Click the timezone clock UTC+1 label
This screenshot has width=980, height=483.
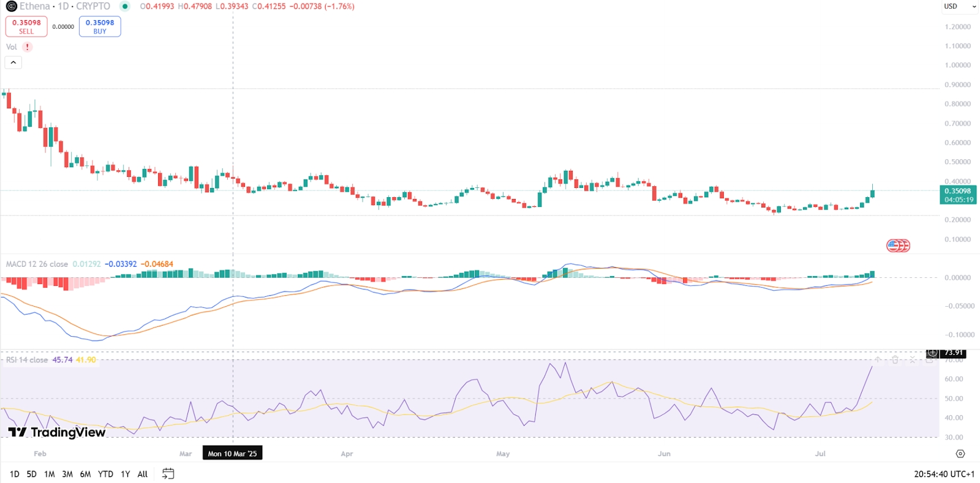tap(944, 474)
